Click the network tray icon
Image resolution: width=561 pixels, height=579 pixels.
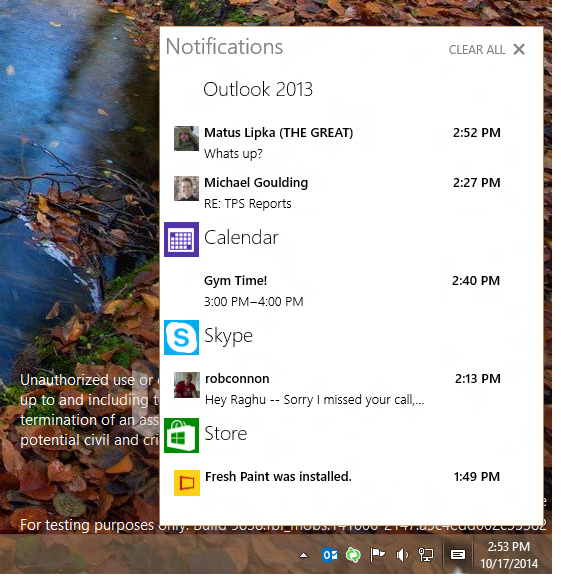[425, 555]
